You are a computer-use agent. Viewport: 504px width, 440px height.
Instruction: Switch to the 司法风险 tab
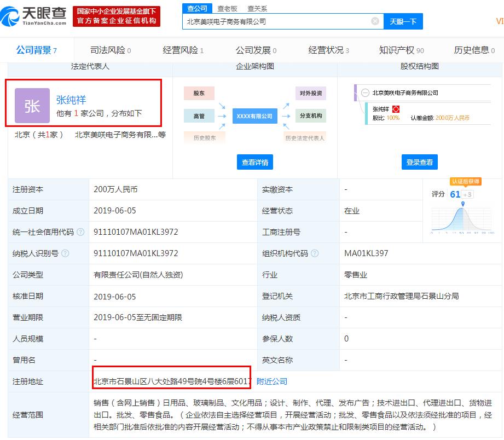pos(110,50)
